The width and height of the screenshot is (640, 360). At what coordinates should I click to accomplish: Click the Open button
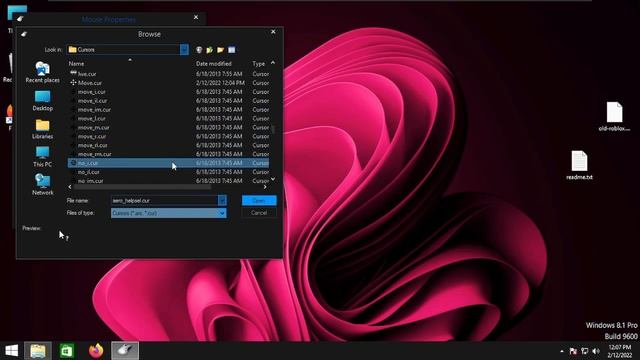click(259, 200)
